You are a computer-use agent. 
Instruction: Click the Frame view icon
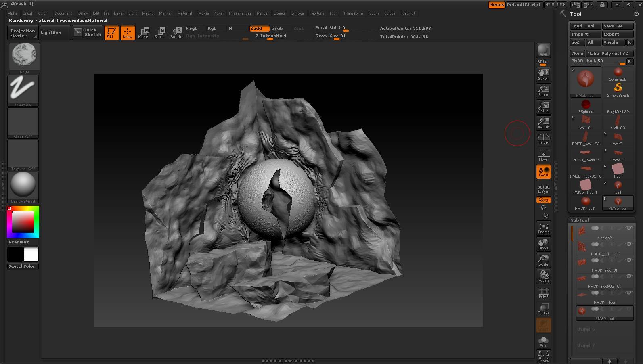543,228
